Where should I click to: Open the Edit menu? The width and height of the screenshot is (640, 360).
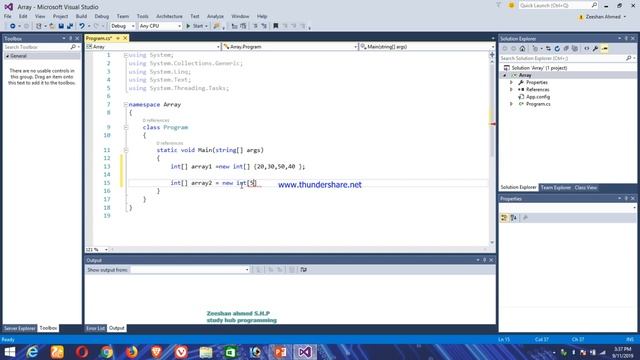(23, 16)
